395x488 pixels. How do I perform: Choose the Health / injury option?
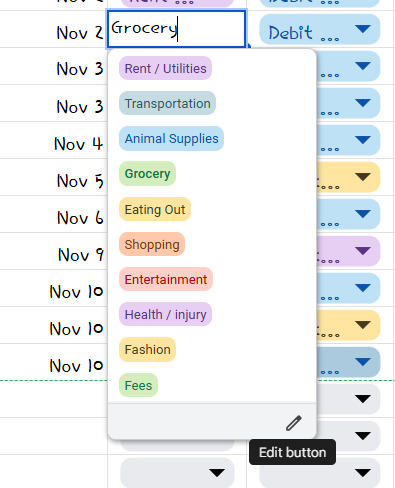coord(165,314)
